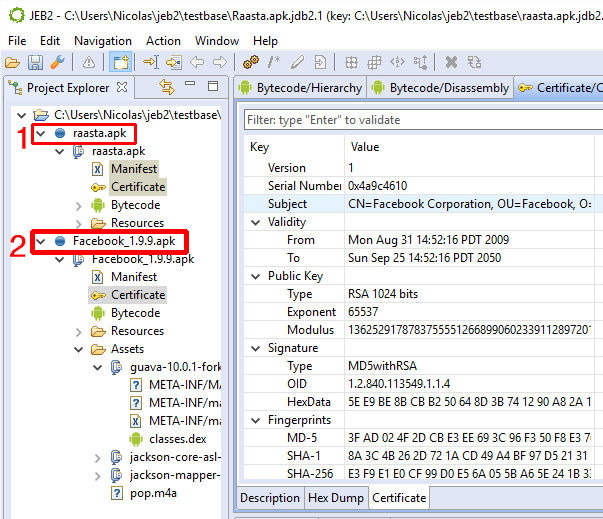Select the Certificate bottom tab

click(x=399, y=498)
